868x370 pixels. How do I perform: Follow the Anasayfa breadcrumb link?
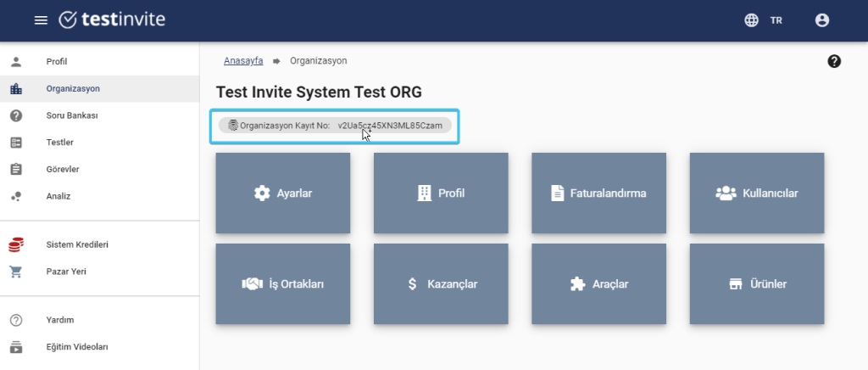point(243,61)
